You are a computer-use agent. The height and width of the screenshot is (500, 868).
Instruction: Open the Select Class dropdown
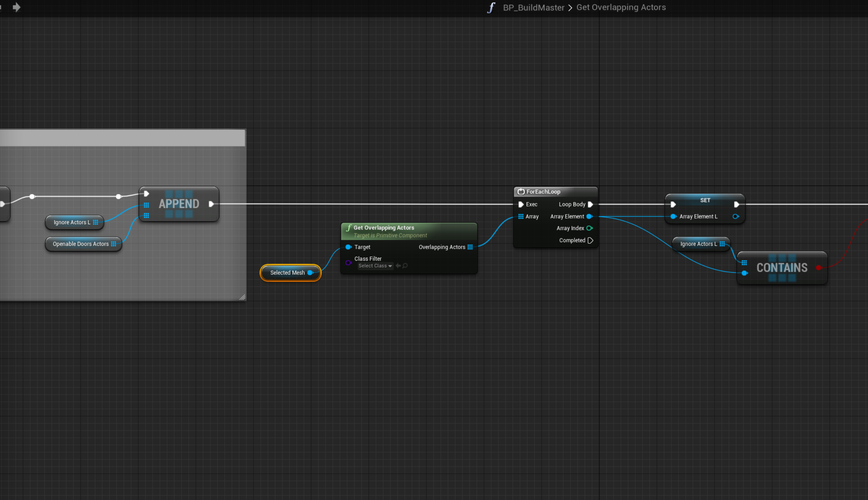[x=375, y=266]
